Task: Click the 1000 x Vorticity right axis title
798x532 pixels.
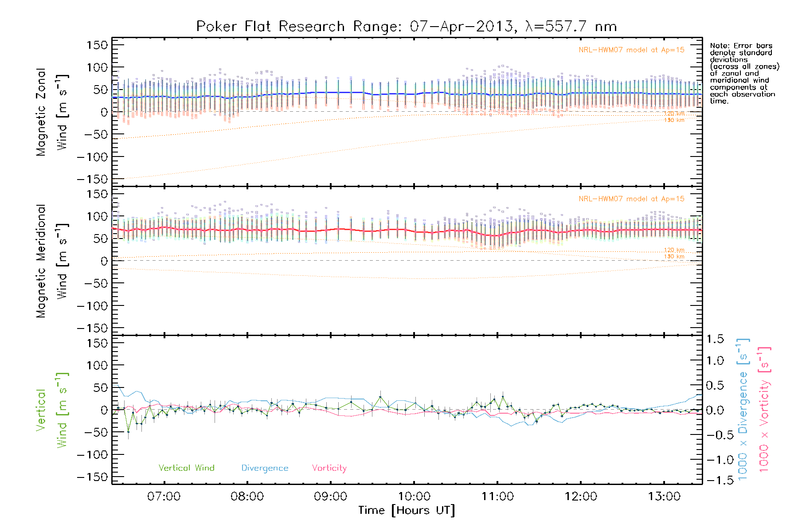Action: (x=764, y=409)
